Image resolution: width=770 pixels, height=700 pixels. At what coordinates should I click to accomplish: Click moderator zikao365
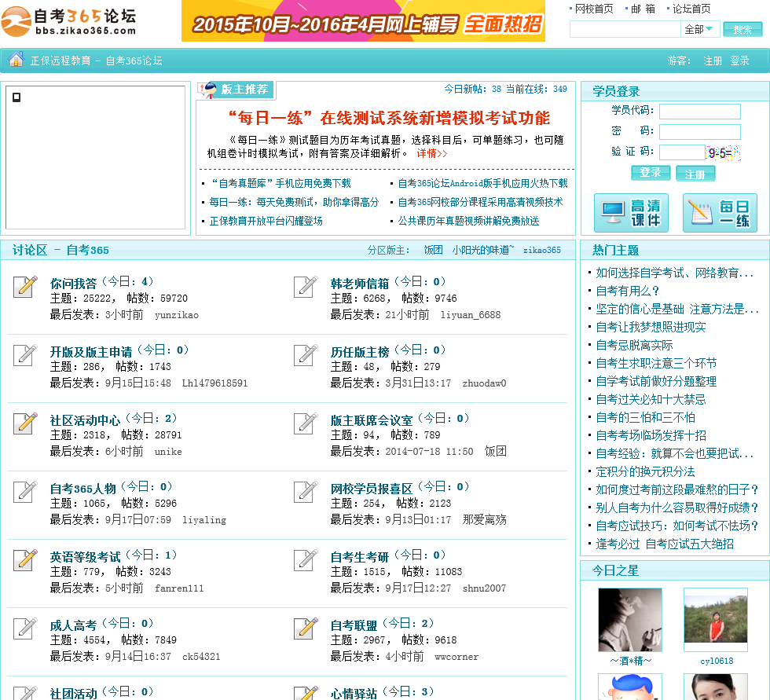click(x=542, y=251)
